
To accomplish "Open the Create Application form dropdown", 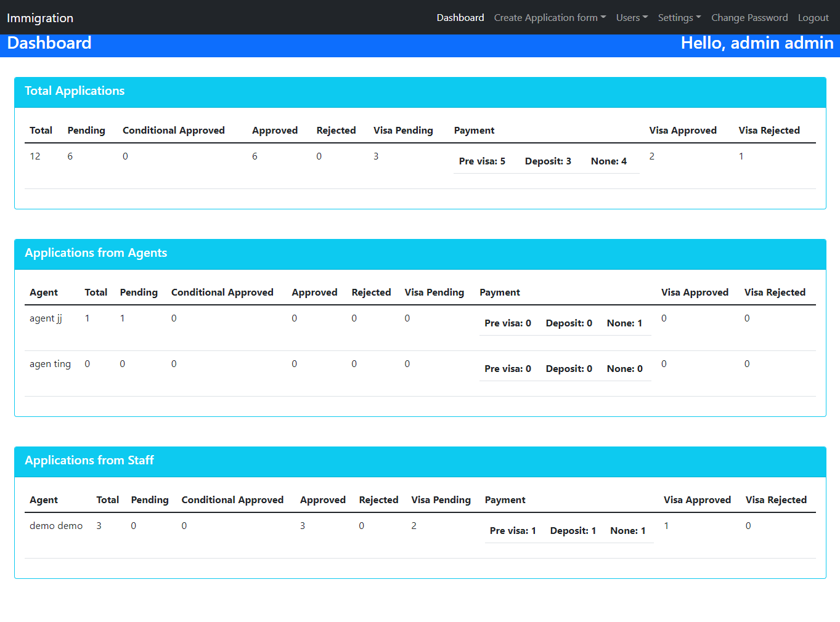I will pos(550,18).
